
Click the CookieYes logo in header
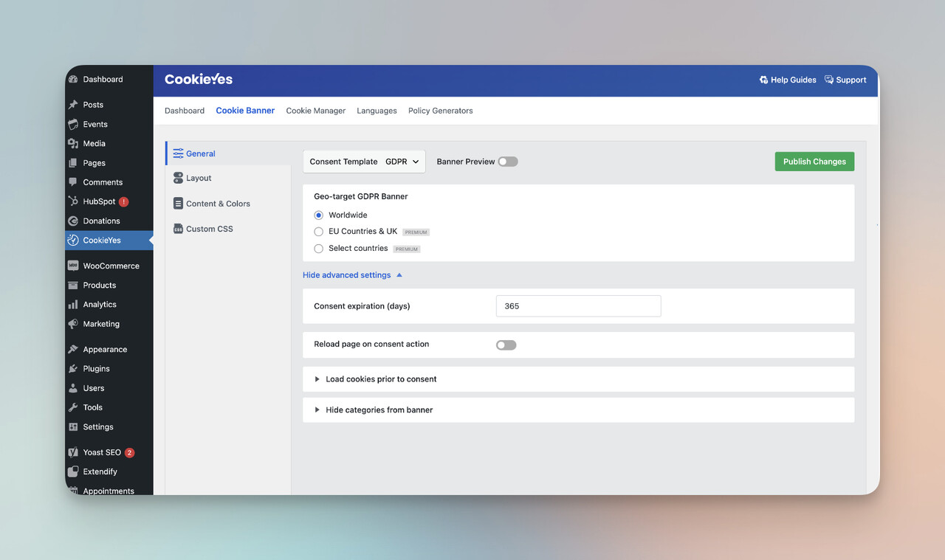(x=199, y=79)
